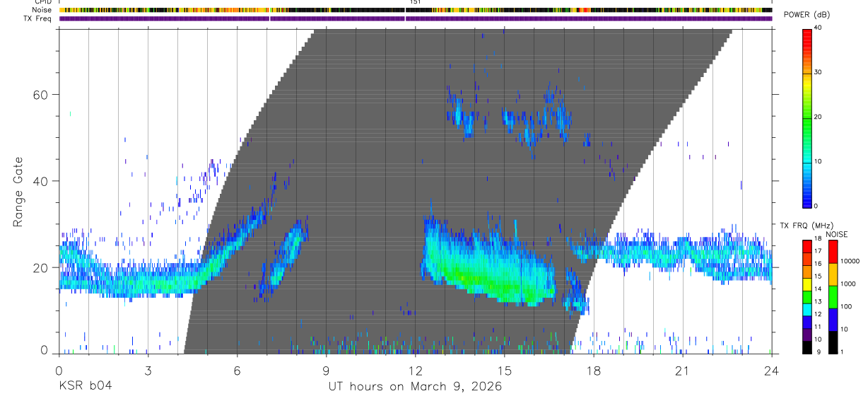Select the 20 tick on power scale
This screenshot has height=401, width=868.
[x=818, y=117]
